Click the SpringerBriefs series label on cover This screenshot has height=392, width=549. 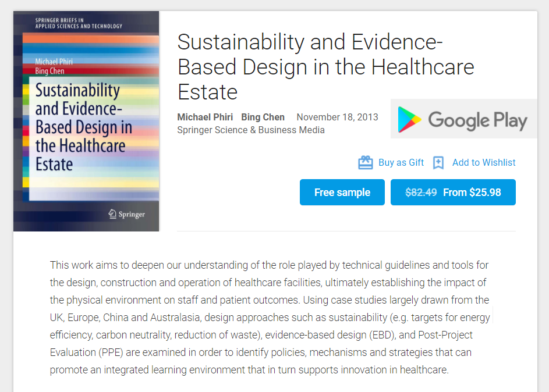tap(79, 23)
